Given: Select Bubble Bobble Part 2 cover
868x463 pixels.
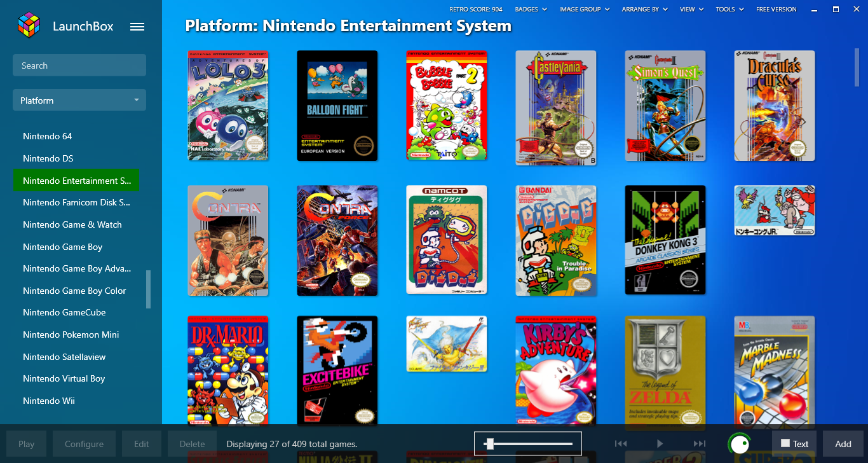Looking at the screenshot, I should coord(447,106).
